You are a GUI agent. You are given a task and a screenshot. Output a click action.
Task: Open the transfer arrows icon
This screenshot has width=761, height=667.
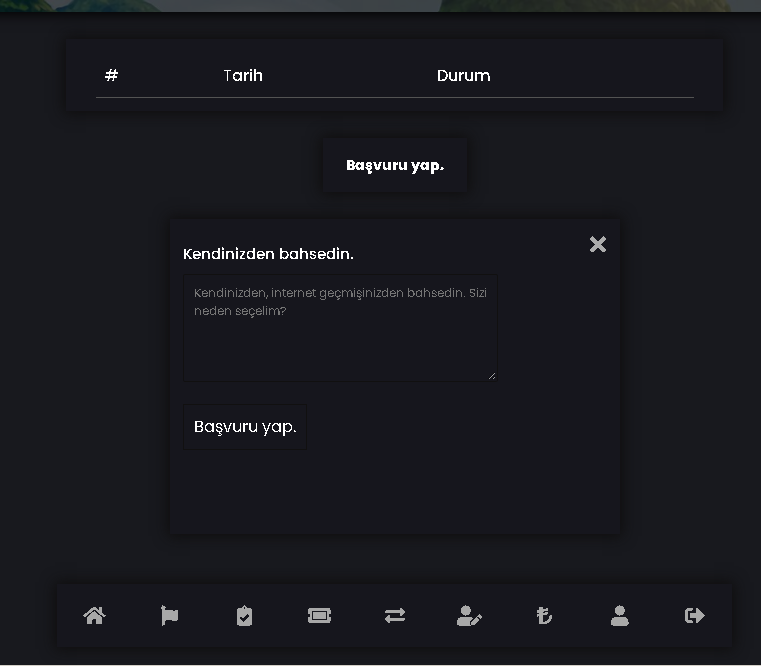395,616
